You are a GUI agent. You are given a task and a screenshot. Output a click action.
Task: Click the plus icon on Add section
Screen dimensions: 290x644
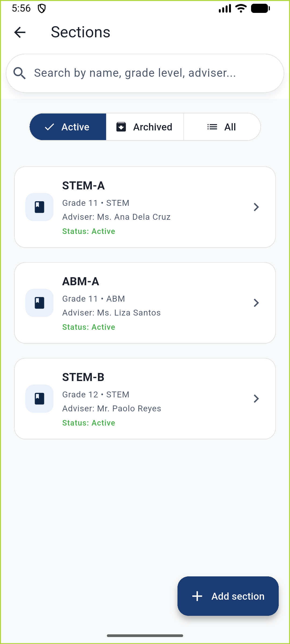pos(197,596)
